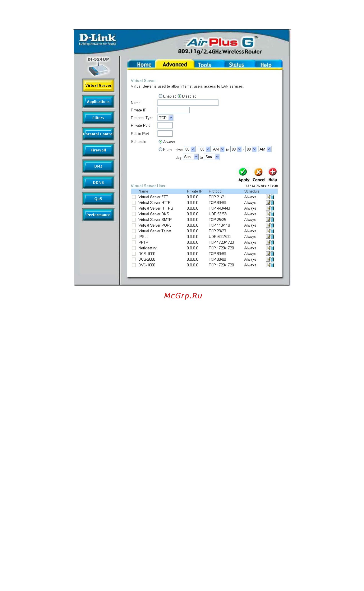This screenshot has width=364, height=591.
Task: Open the start hour dropdown
Action: pyautogui.click(x=190, y=149)
